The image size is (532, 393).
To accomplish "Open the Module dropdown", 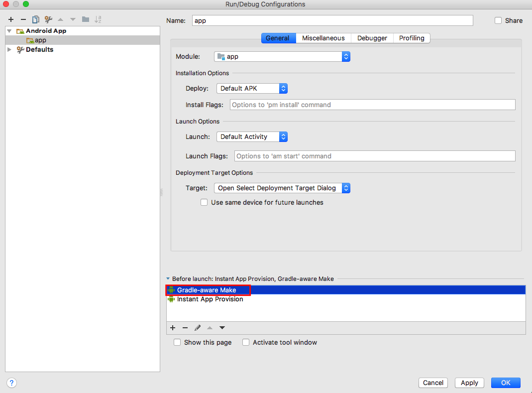I will point(282,56).
